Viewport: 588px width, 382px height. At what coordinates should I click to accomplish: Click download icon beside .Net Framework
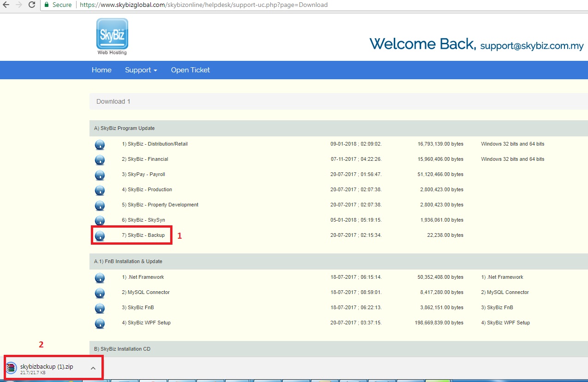pos(100,278)
